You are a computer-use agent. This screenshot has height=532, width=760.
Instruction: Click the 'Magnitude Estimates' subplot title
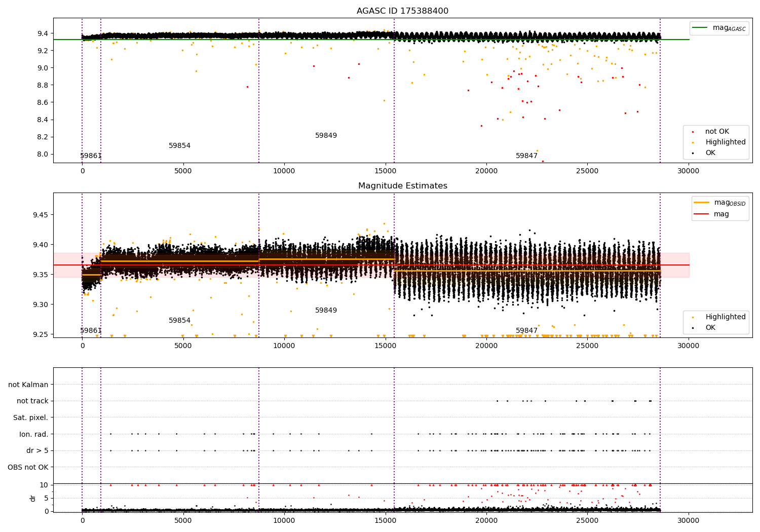coord(402,186)
